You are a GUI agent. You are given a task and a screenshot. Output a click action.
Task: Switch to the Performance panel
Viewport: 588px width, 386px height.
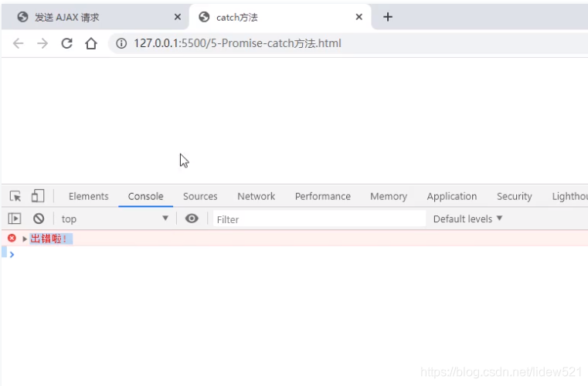(x=322, y=196)
